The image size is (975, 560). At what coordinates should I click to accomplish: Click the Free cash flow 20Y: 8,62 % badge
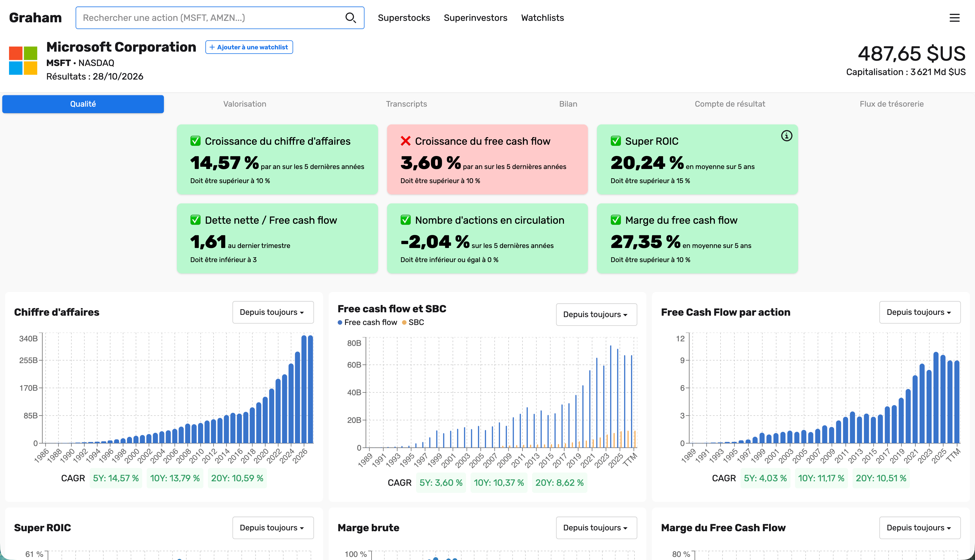point(560,483)
